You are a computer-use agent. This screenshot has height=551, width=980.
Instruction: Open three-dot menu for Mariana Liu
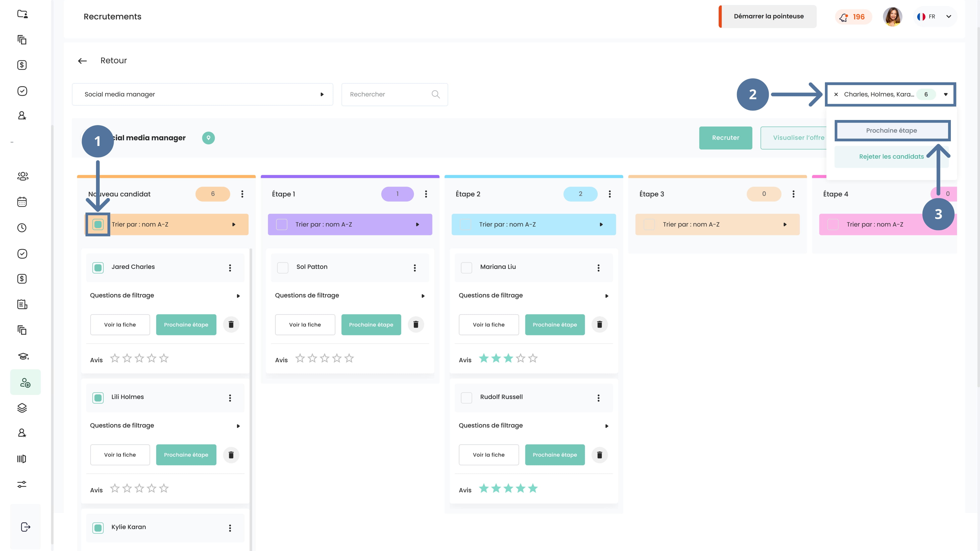[599, 268]
